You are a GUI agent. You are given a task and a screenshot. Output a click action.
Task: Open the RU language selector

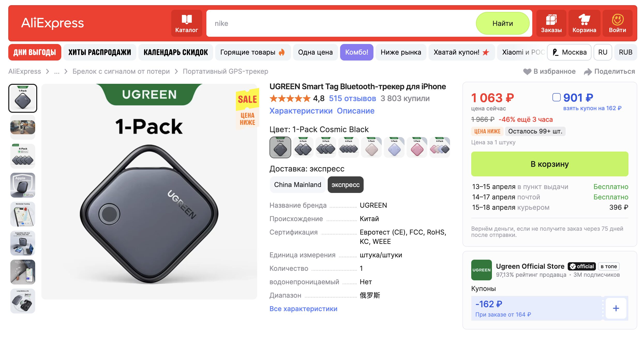[603, 52]
